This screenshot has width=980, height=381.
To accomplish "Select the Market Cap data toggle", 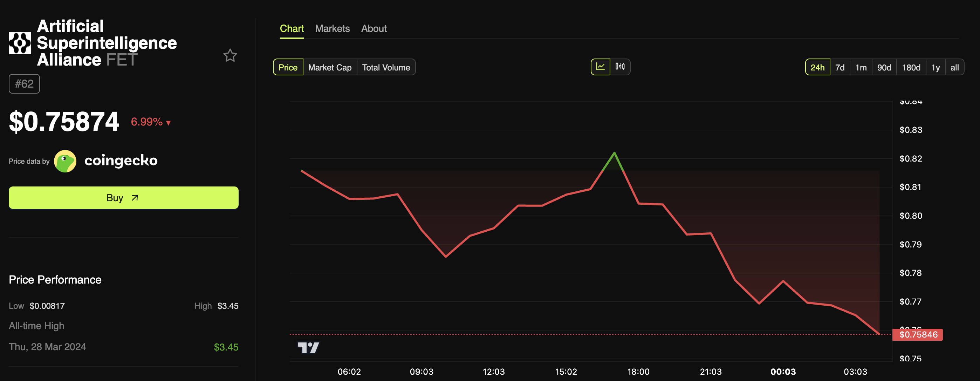I will pos(329,67).
